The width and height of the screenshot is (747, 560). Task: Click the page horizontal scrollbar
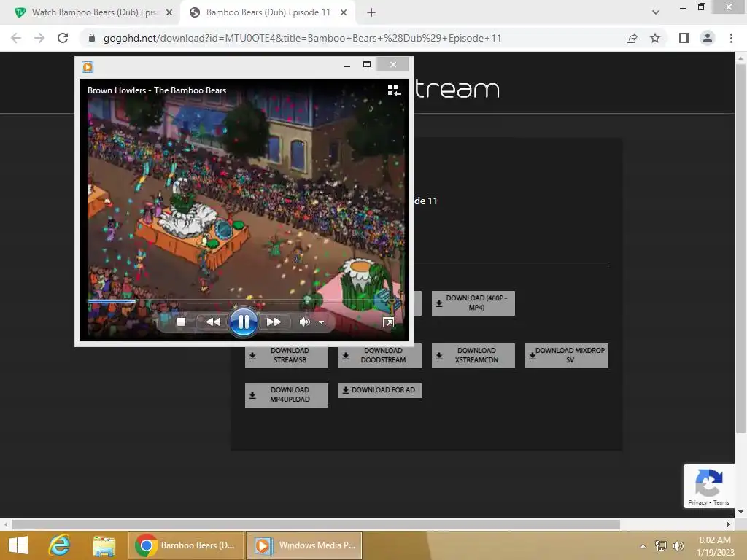pos(316,525)
